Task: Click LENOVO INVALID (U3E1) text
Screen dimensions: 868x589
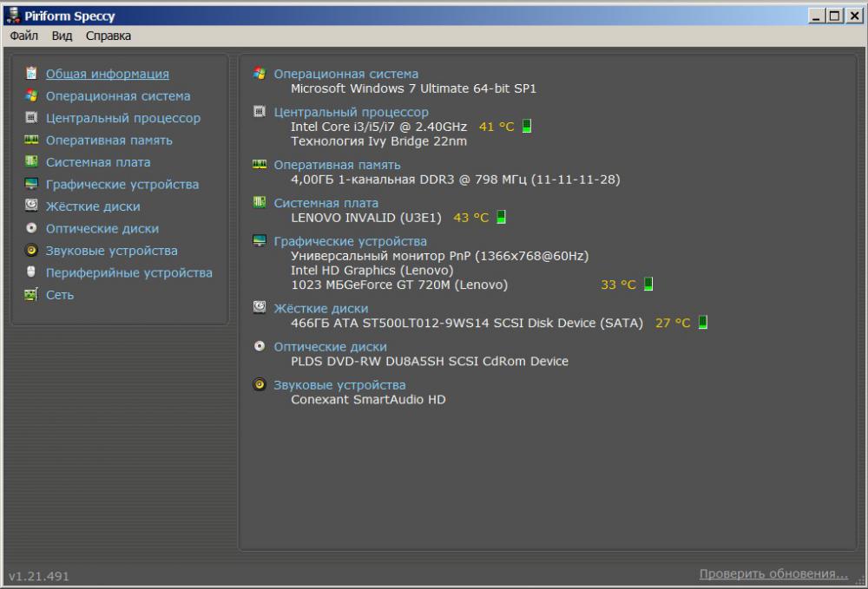Action: pyautogui.click(x=366, y=218)
